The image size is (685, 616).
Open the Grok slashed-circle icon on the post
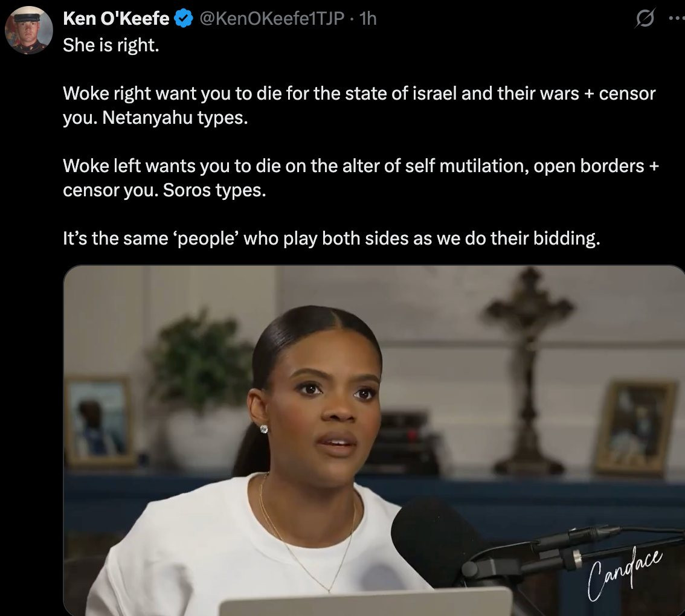tap(646, 20)
